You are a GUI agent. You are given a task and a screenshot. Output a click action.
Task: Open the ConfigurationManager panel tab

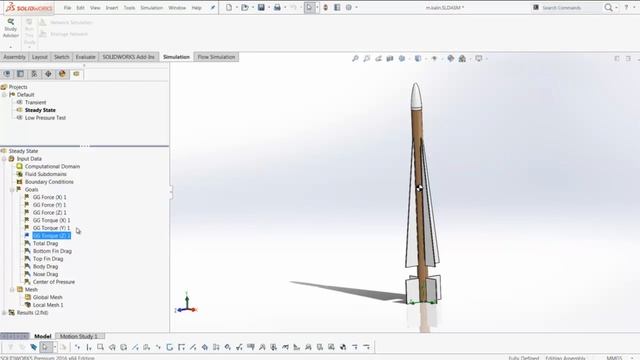pyautogui.click(x=34, y=74)
